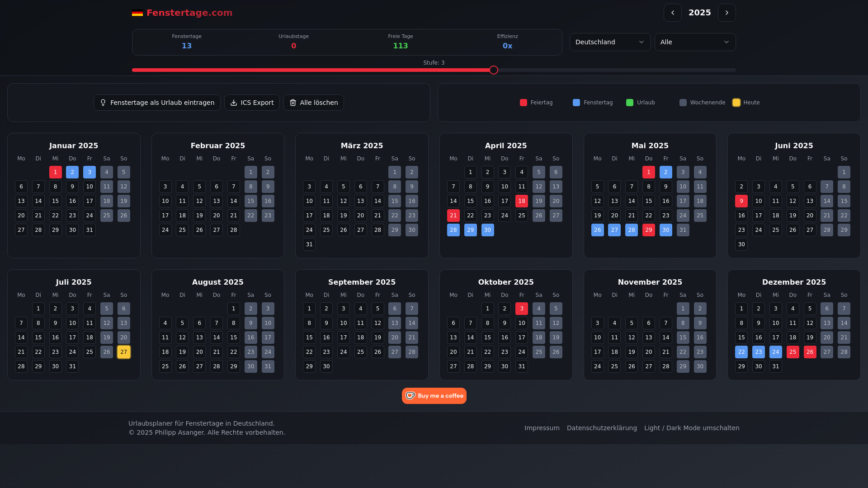Click the Buy me a coffee button
Screen dimensions: 868x488
coord(434,396)
